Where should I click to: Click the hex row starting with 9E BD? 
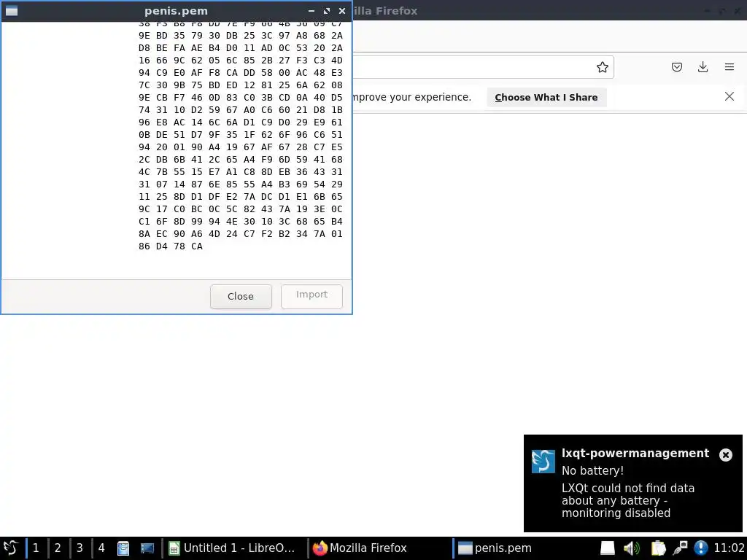(x=241, y=36)
